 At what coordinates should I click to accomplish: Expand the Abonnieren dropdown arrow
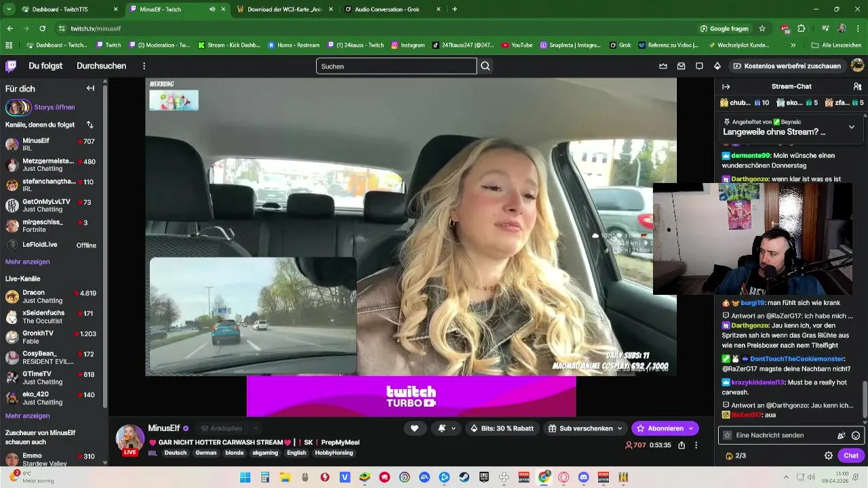pyautogui.click(x=691, y=428)
